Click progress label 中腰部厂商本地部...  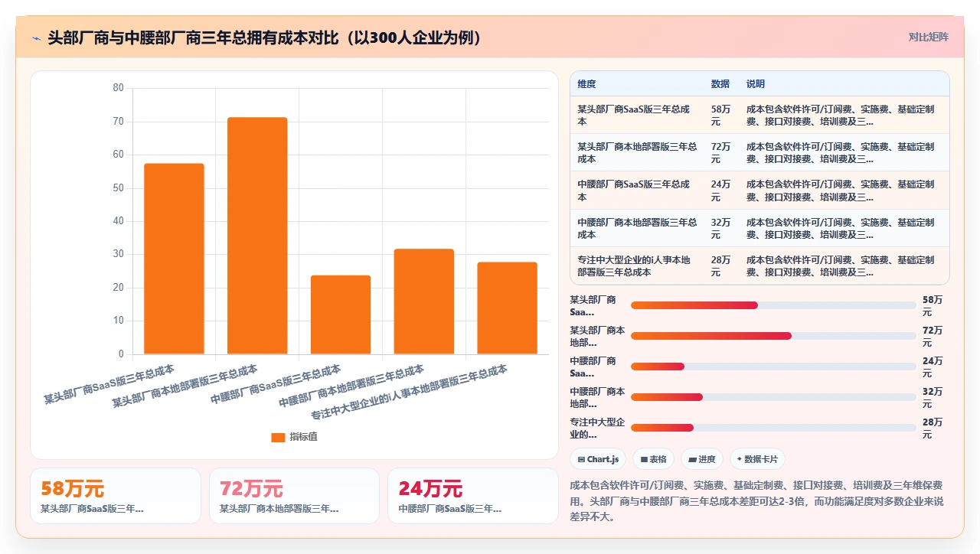(597, 397)
